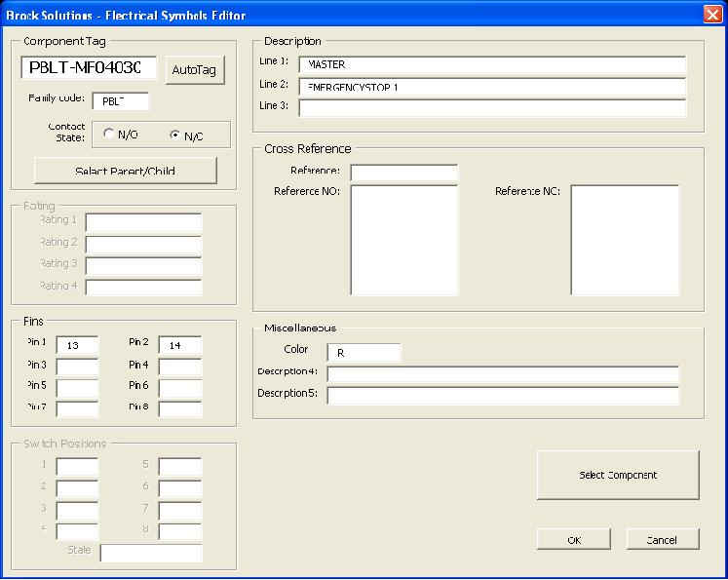Click Switch Position 6 field
The width and height of the screenshot is (728, 580).
pos(180,488)
